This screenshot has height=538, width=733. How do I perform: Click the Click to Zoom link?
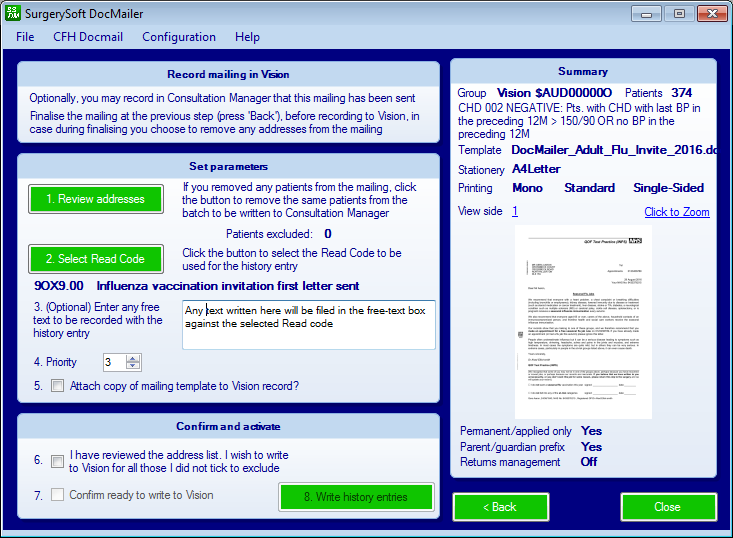click(x=677, y=212)
